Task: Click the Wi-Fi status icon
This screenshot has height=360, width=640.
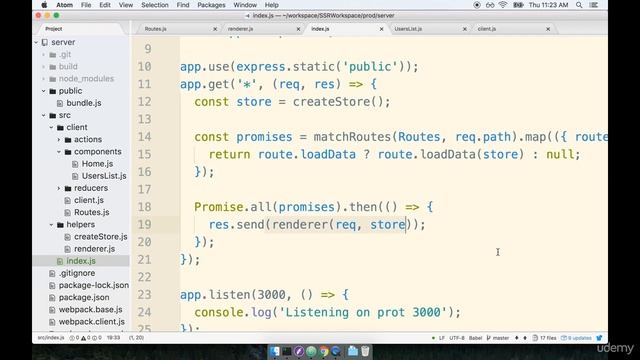Action: coord(503,5)
